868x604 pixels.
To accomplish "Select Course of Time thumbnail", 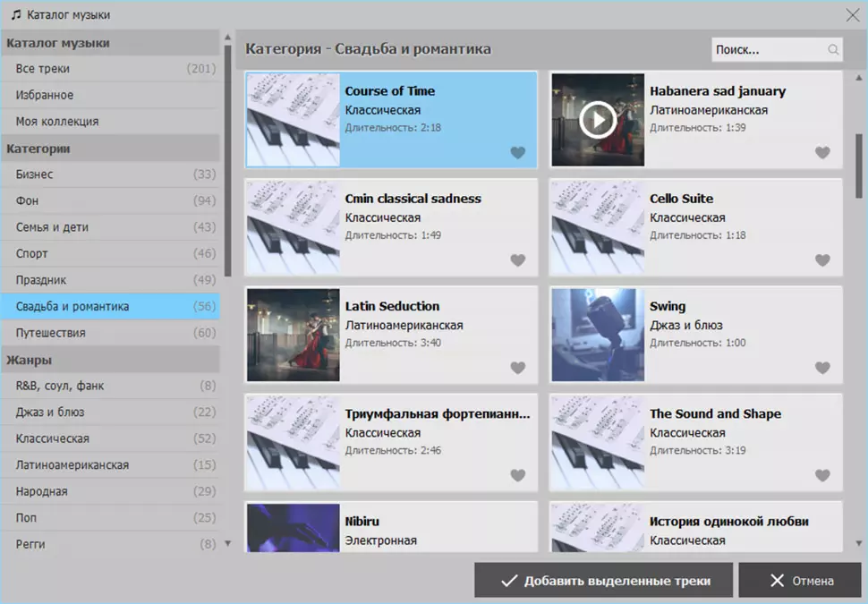I will 293,120.
